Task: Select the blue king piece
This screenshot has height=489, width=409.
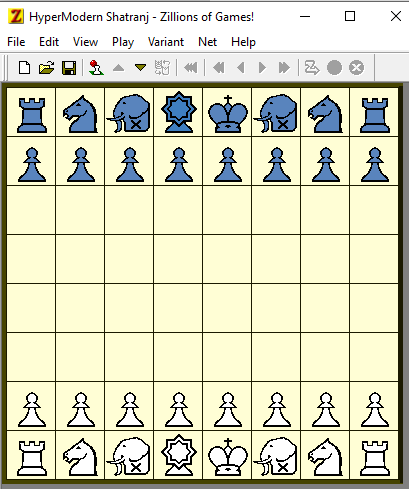Action: [x=228, y=114]
